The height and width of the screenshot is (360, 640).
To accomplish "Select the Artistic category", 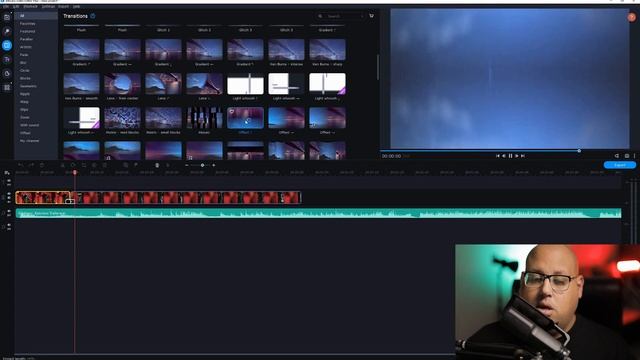I will (x=26, y=47).
